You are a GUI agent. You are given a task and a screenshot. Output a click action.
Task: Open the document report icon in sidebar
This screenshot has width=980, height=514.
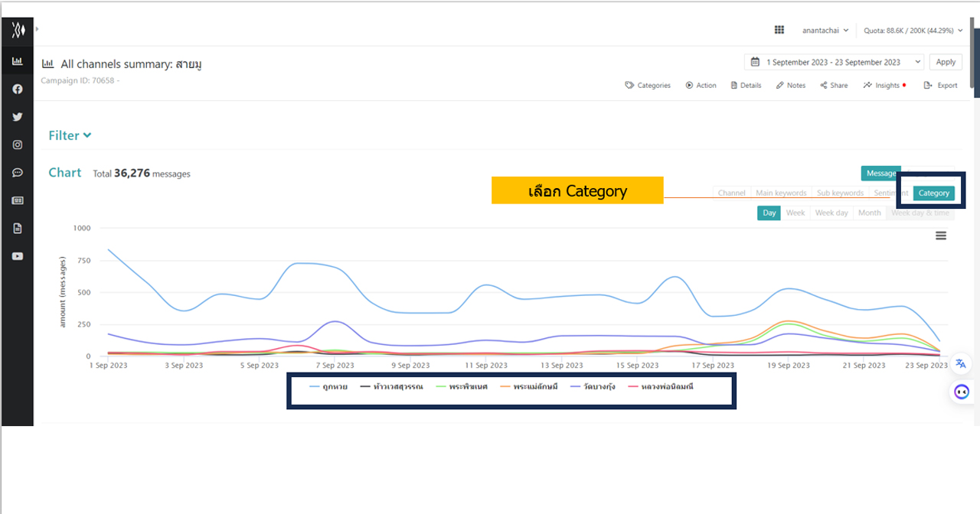tap(17, 228)
